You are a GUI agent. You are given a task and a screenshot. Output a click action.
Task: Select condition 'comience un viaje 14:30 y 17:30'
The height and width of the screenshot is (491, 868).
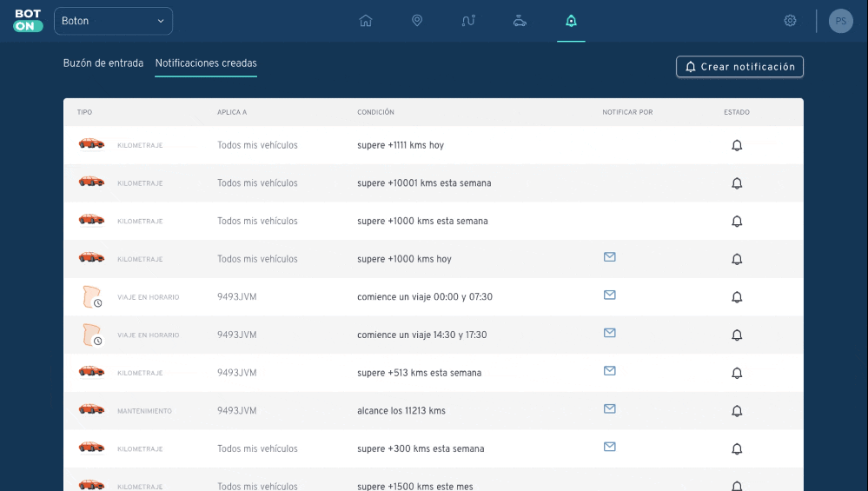click(421, 335)
